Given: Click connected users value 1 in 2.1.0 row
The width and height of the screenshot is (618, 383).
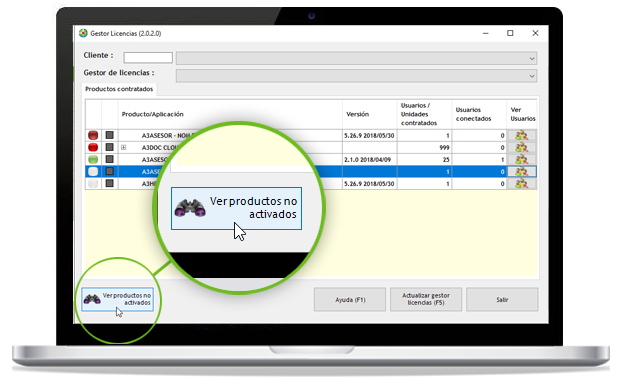Looking at the screenshot, I should (479, 160).
